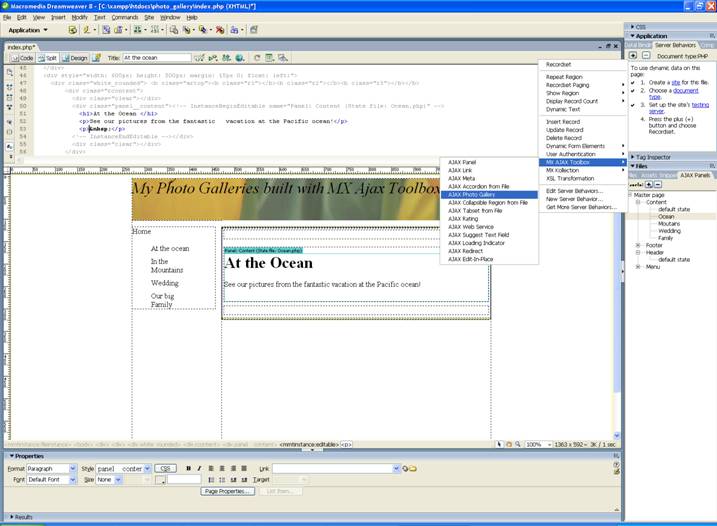Click in the Title field 'At the ocean'
Viewport: 717px width, 526px height.
[x=157, y=58]
